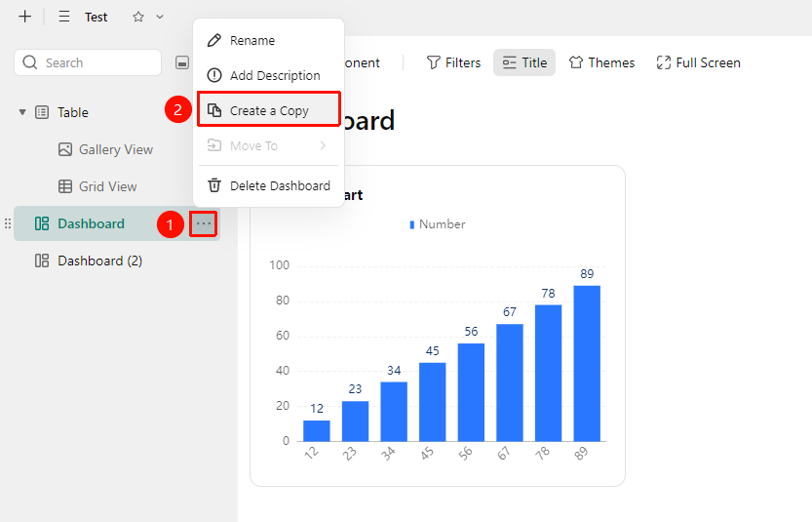Open the hamburger menu icon beside Test

pyautogui.click(x=64, y=17)
